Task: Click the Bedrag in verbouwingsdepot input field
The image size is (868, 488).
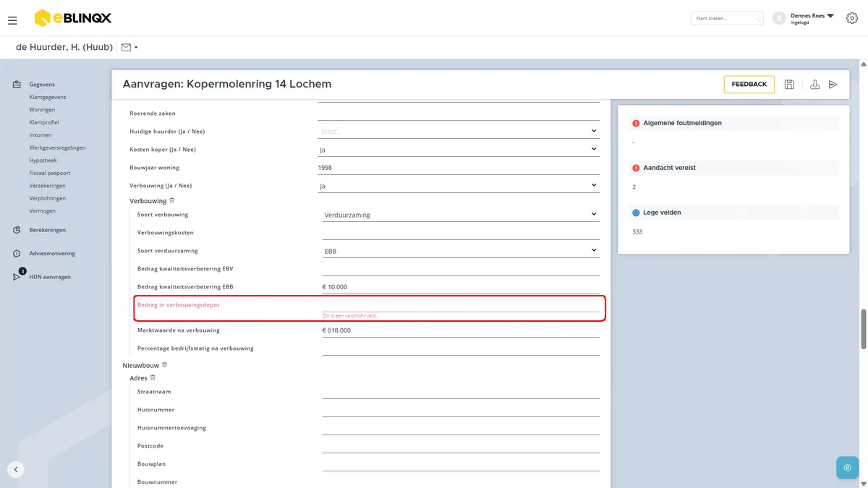Action: point(461,304)
